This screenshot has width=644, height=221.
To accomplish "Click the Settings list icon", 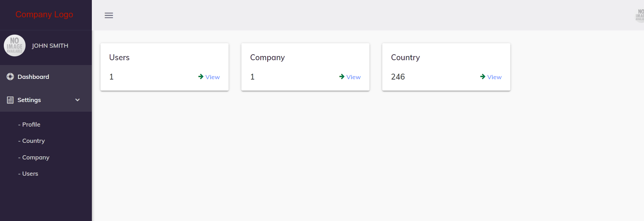I will tap(10, 100).
